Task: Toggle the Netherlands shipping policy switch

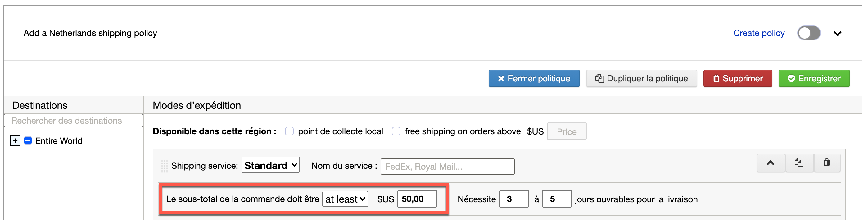Action: 808,33
